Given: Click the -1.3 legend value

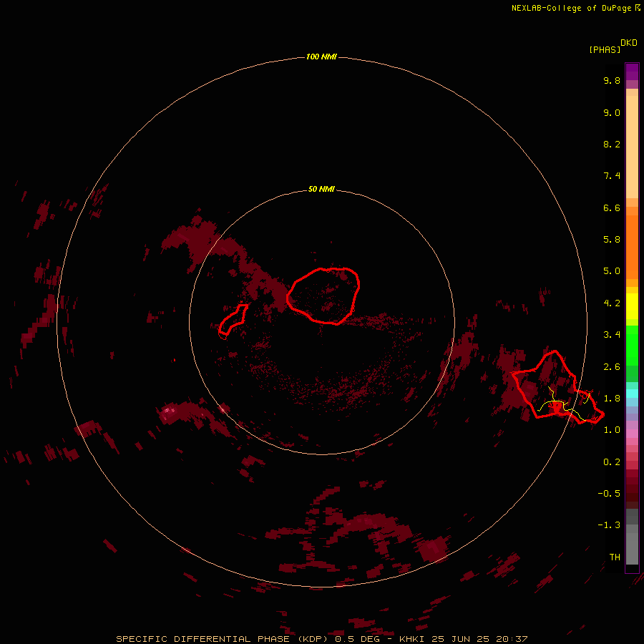Looking at the screenshot, I should pos(609,525).
